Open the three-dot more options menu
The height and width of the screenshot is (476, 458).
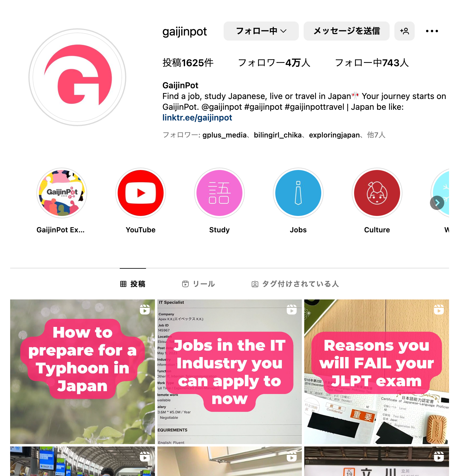(432, 31)
